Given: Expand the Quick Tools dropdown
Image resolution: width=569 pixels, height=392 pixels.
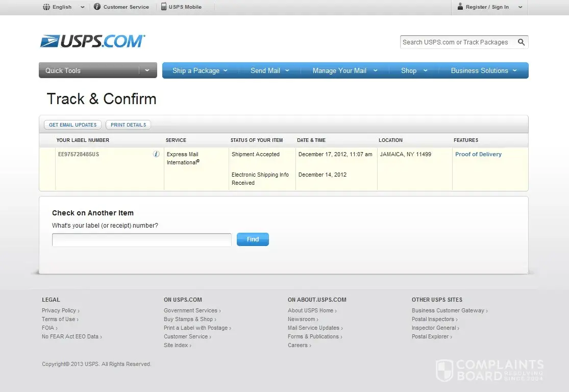Looking at the screenshot, I should pos(147,70).
